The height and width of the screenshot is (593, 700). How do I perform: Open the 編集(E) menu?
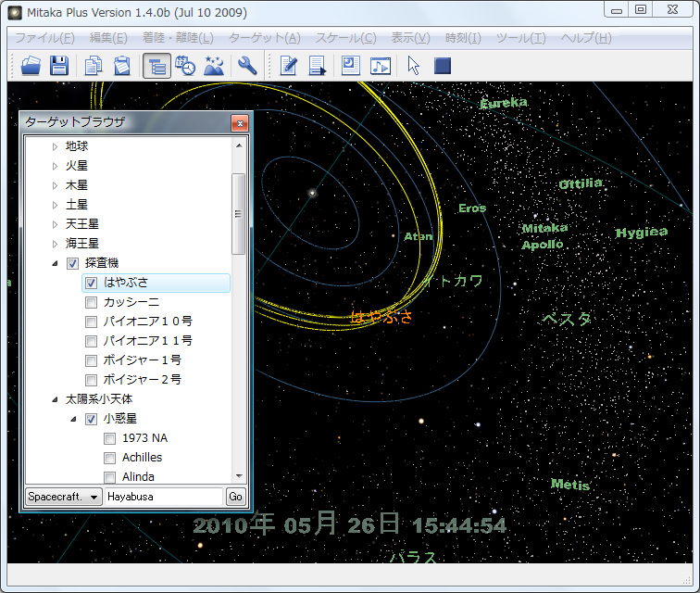click(x=108, y=38)
